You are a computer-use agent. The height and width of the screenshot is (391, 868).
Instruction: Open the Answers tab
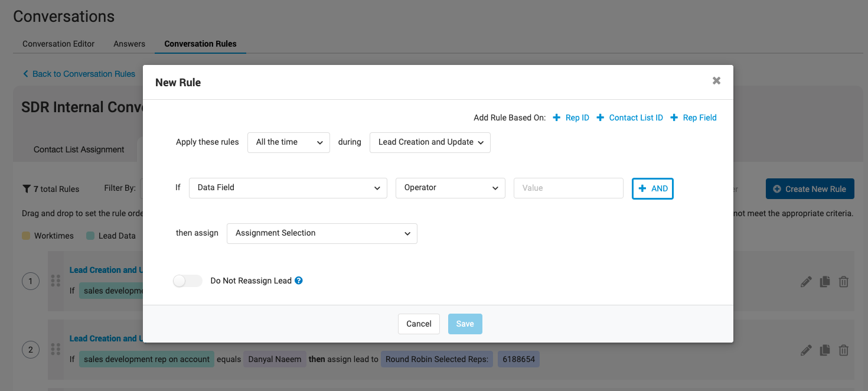[129, 44]
